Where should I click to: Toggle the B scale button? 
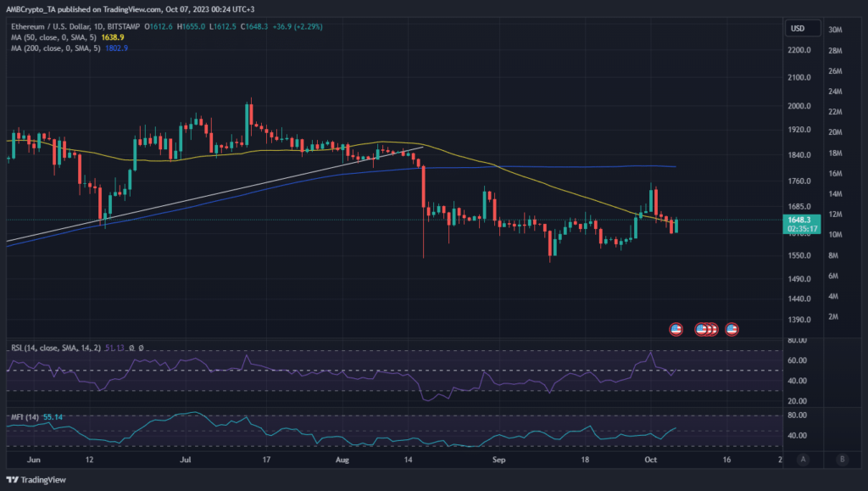842,460
